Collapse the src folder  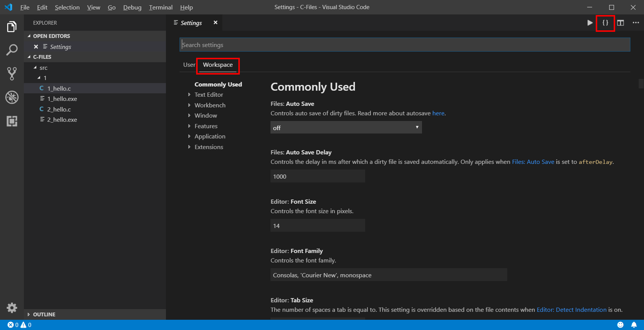click(x=43, y=68)
